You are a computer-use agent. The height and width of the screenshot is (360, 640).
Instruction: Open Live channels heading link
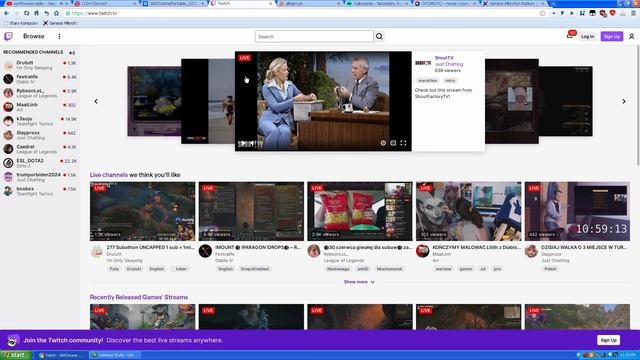pos(109,175)
